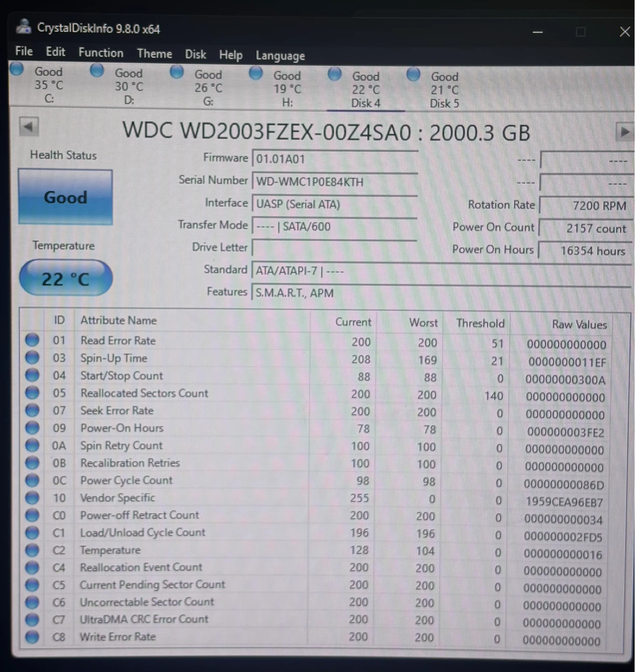
Task: Click the status icon for Power Cycle Count
Action: coord(32,480)
